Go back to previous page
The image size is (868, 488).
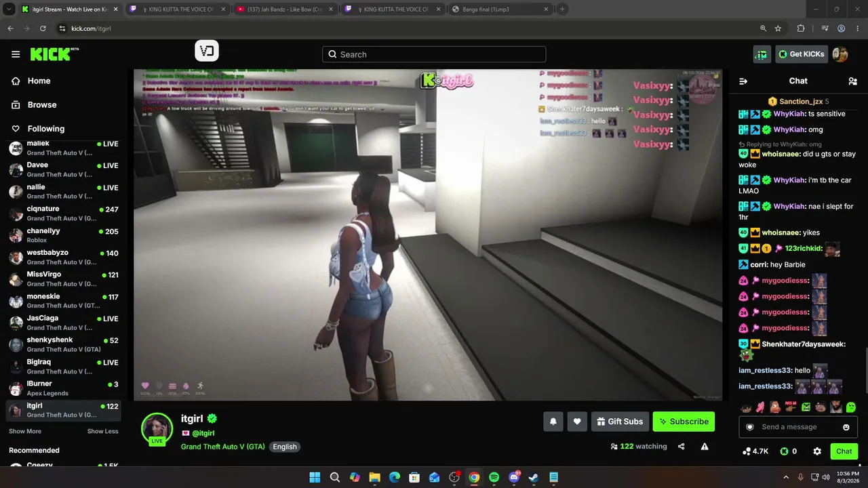tap(10, 28)
